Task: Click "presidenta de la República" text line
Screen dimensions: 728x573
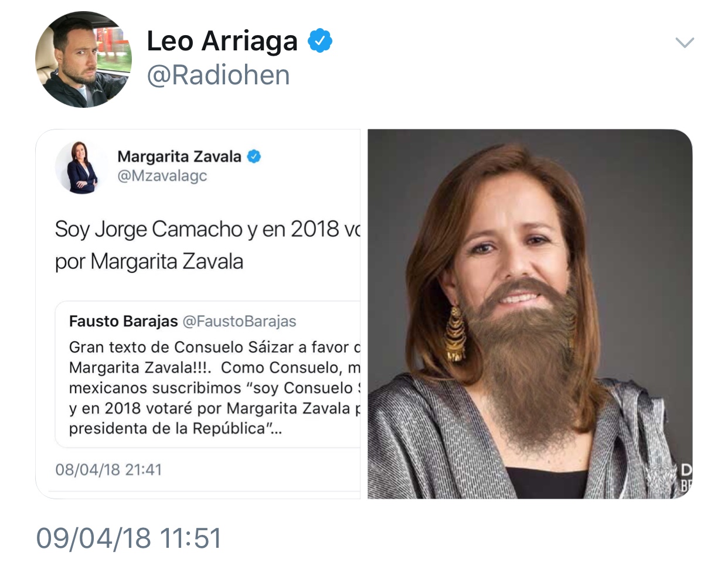Action: (x=175, y=429)
